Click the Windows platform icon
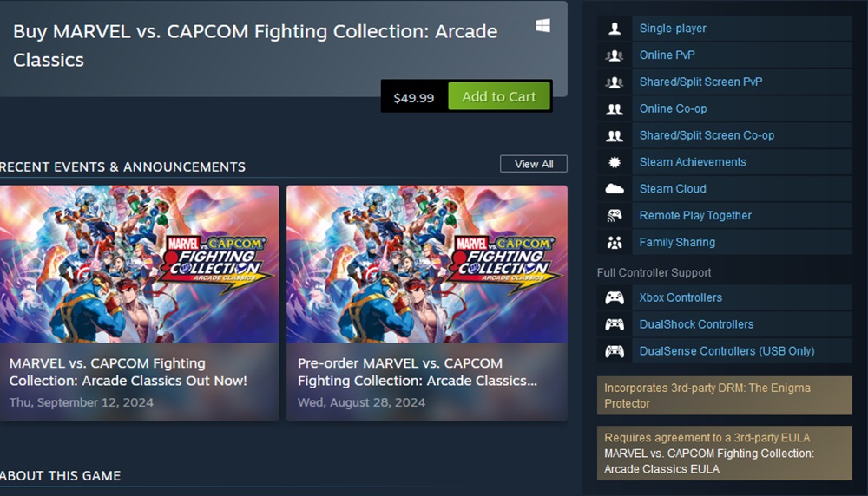Image resolution: width=868 pixels, height=496 pixels. 542,27
